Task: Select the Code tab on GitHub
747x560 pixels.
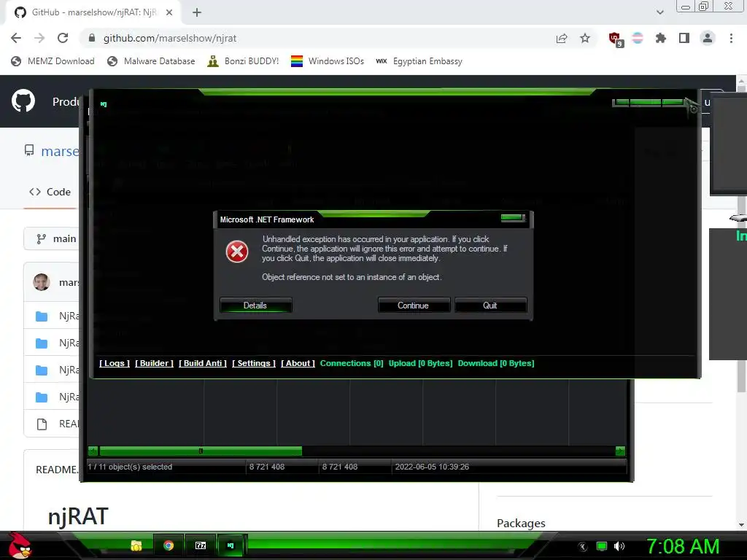Action: 50,192
